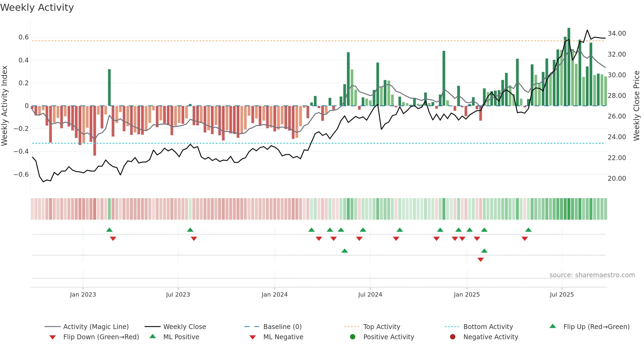The image size is (644, 362).
Task: Toggle the Weekly Close legend entry
Action: (175, 327)
